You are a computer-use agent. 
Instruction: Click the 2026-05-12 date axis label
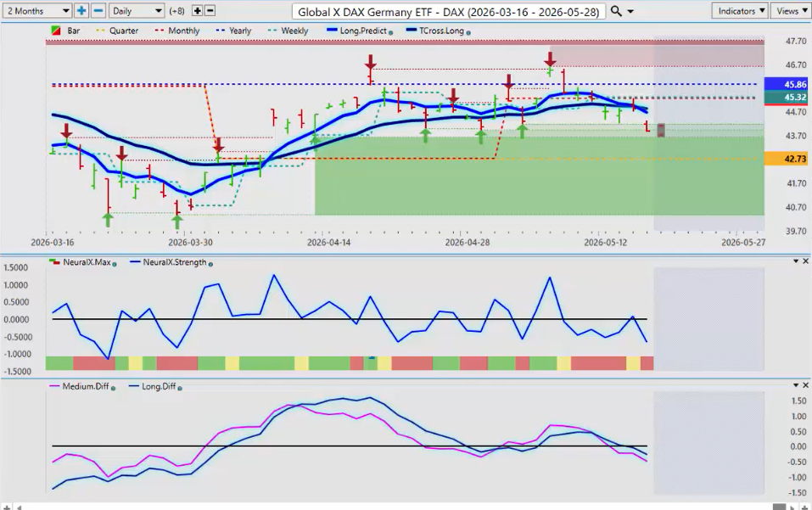coord(605,243)
